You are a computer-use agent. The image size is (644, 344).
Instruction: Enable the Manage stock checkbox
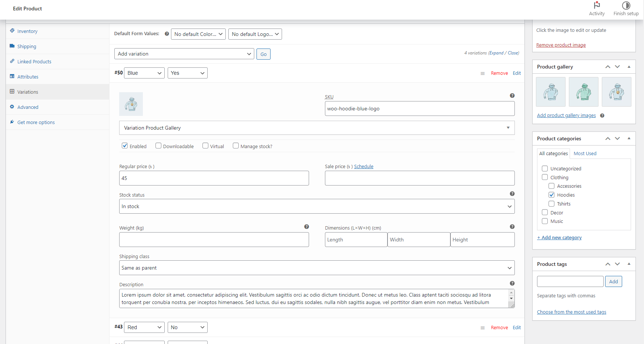click(x=236, y=146)
